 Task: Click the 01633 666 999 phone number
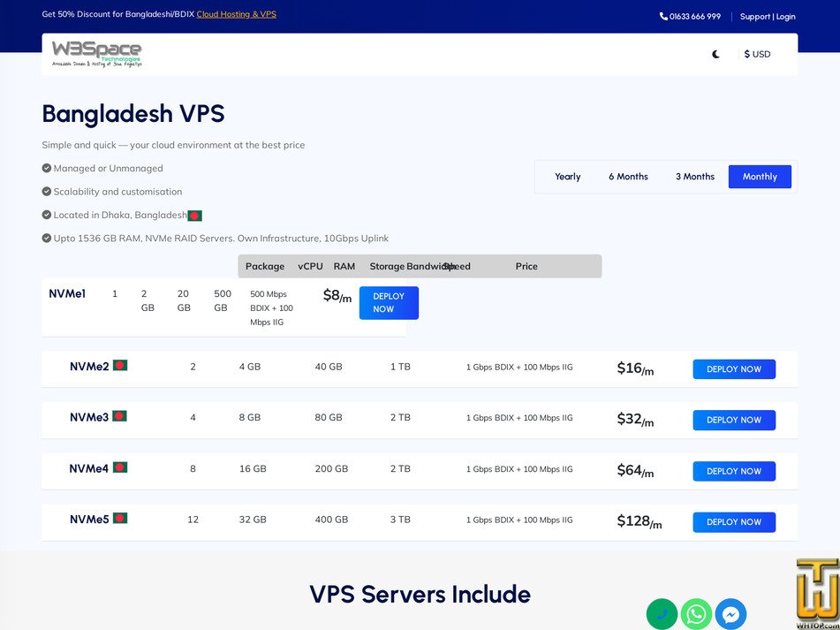pyautogui.click(x=695, y=17)
